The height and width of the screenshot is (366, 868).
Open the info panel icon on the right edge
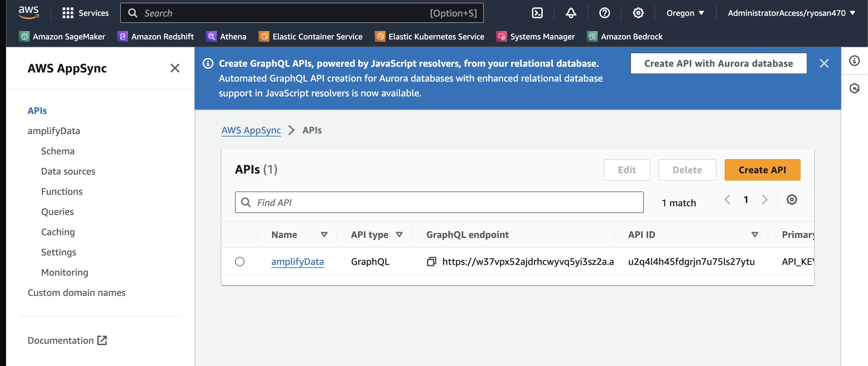pyautogui.click(x=854, y=61)
